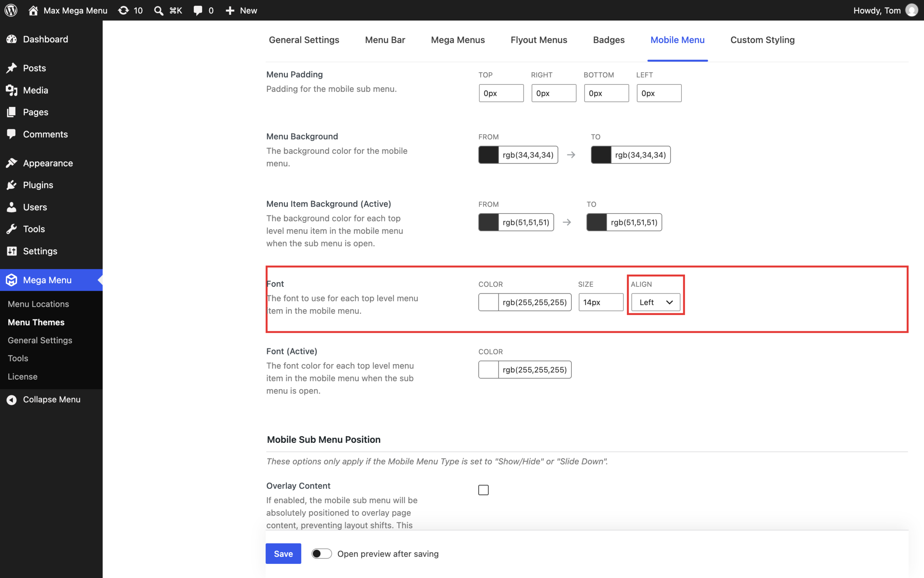Viewport: 924px width, 578px height.
Task: Click the Menu Padding Left field
Action: tap(659, 93)
